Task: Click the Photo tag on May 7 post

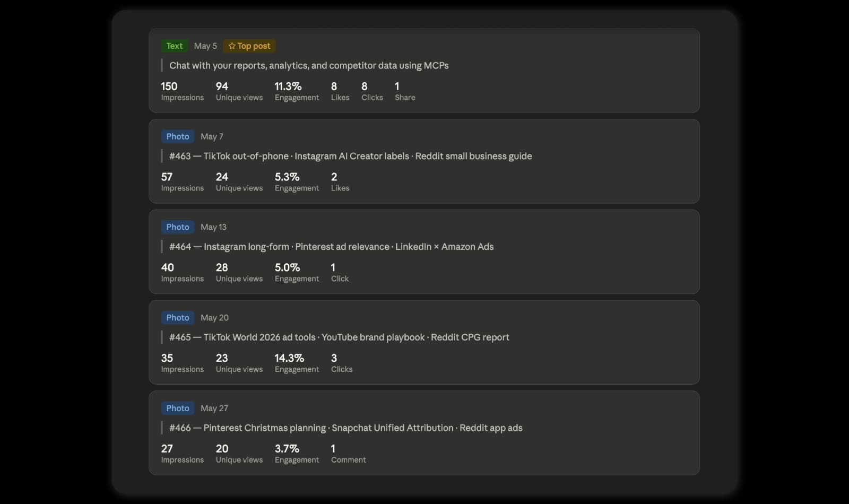Action: [177, 137]
